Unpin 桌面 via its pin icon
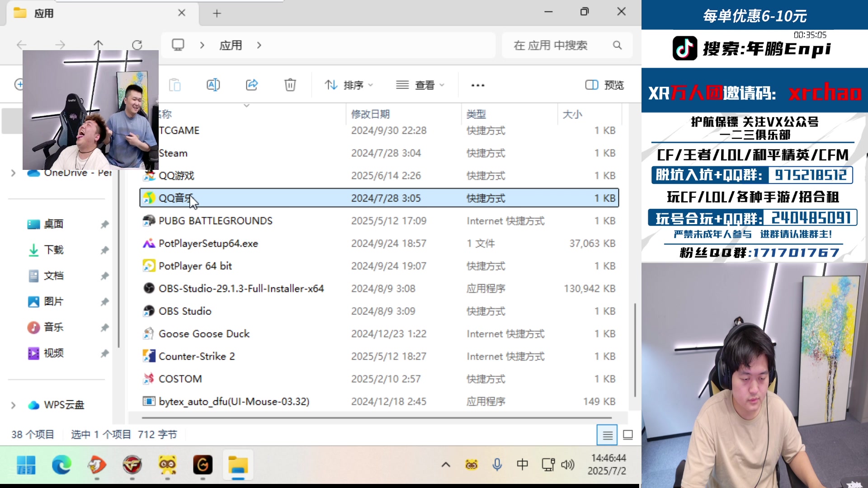 tap(104, 224)
